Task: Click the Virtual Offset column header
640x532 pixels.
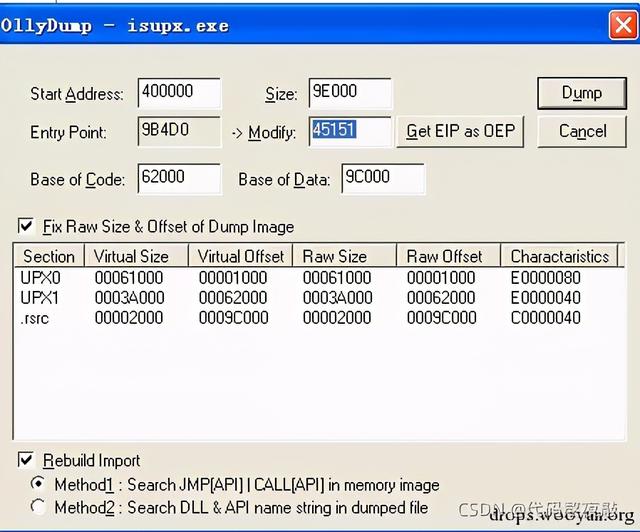Action: (240, 256)
